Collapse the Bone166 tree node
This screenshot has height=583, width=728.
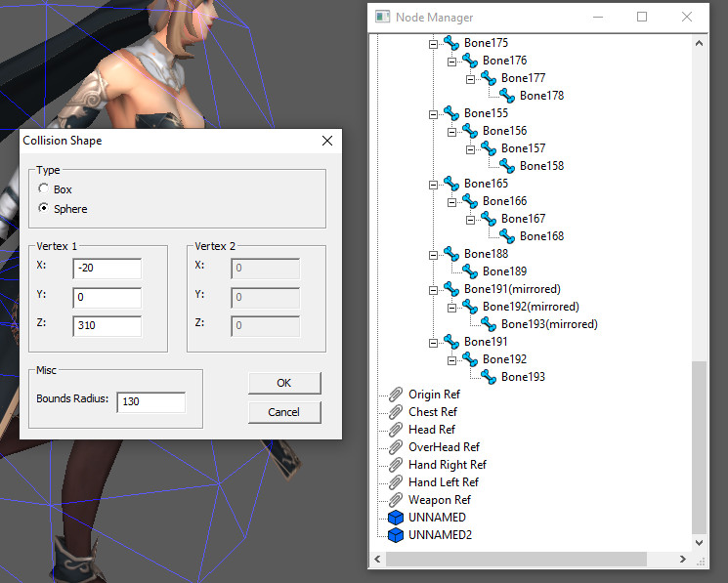click(x=451, y=202)
